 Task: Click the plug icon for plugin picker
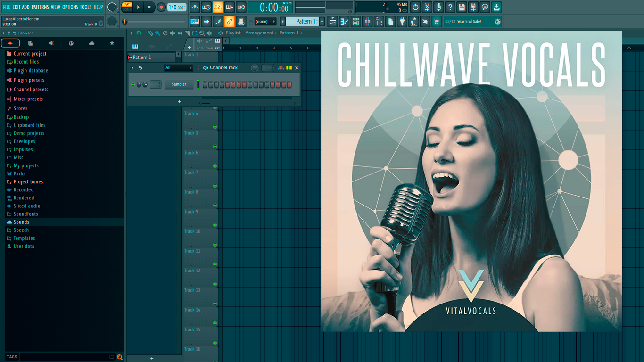[402, 22]
